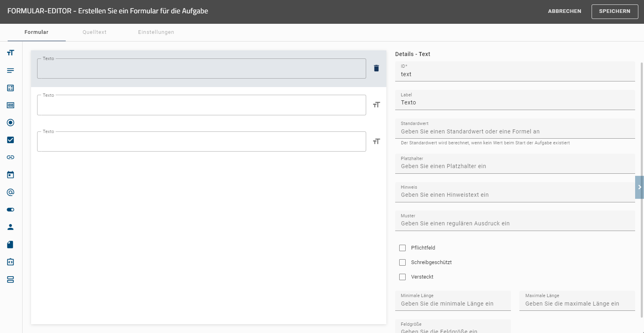Open the Einstellungen tab
The height and width of the screenshot is (333, 644).
(156, 32)
